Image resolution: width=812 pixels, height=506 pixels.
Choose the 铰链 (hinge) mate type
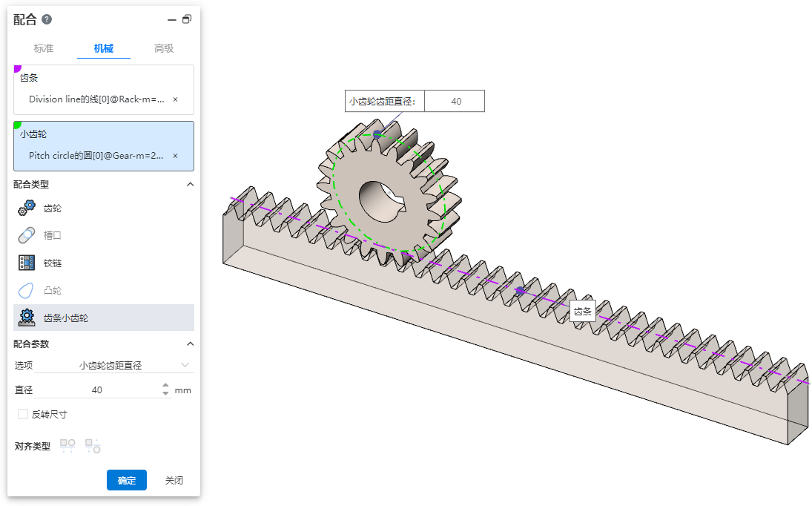coord(52,263)
